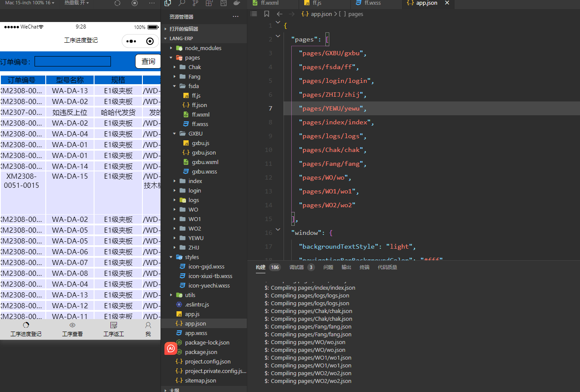Open the Docker whale icon

(x=237, y=3)
